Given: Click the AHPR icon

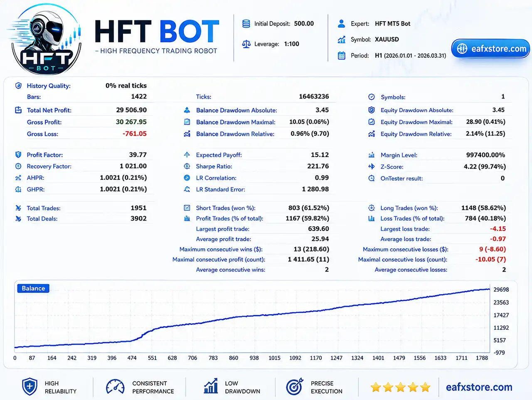Looking at the screenshot, I should click(x=18, y=178).
